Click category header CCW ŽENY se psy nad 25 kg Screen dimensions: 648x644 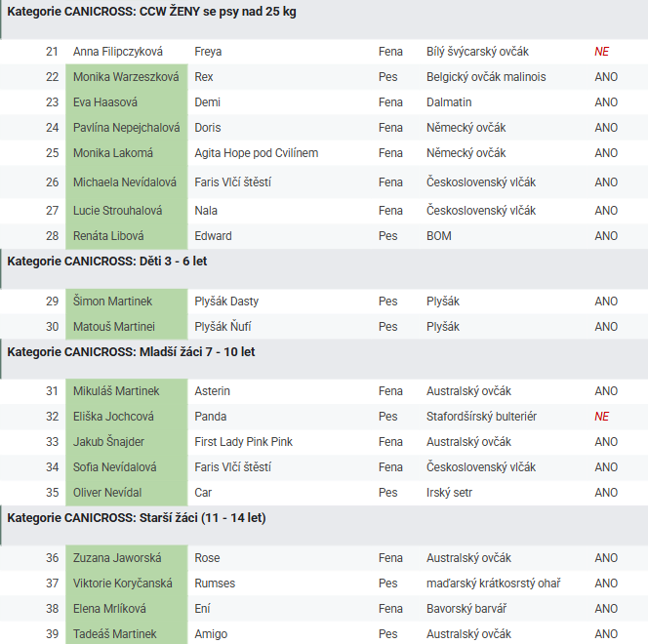coord(152,12)
